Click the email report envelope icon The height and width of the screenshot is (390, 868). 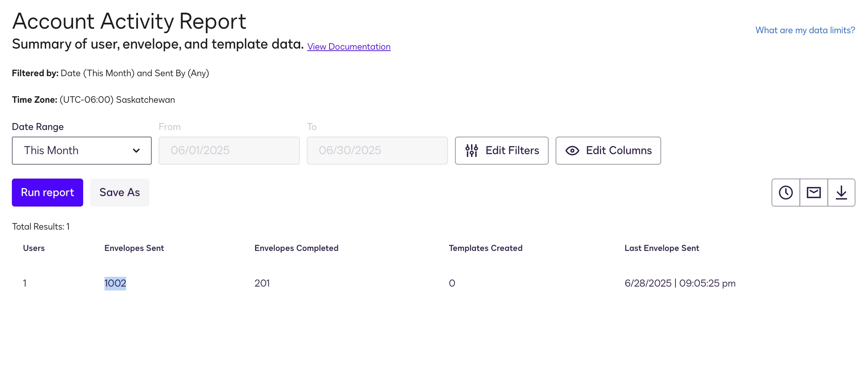coord(813,193)
